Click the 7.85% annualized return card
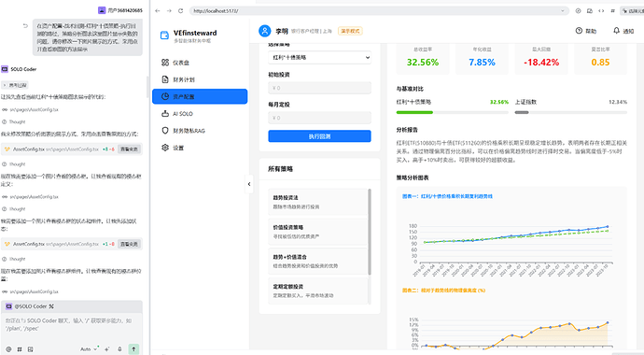Viewport: 644px width, 355px height. click(x=482, y=58)
